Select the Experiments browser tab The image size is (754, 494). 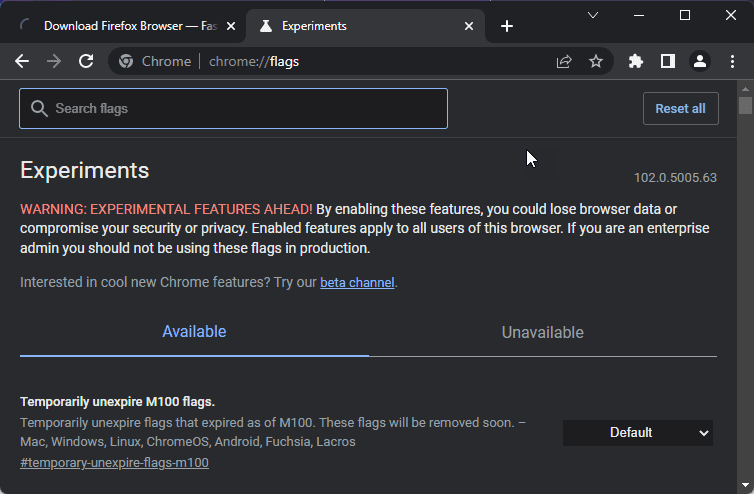365,26
